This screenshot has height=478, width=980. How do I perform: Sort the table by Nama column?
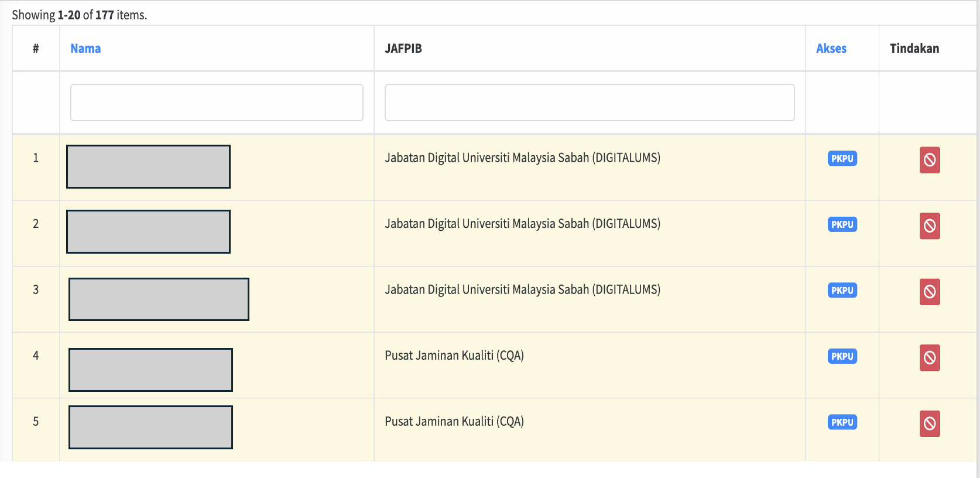coord(85,49)
